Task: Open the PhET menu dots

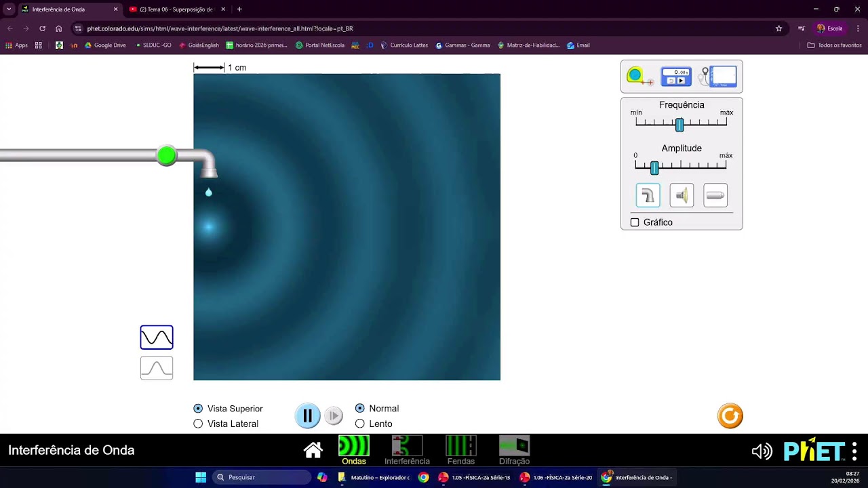Action: [x=854, y=451]
